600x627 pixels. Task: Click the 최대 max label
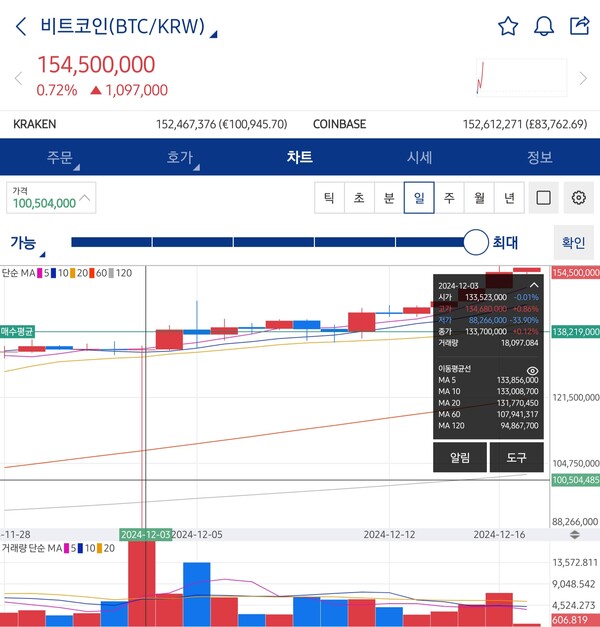[505, 242]
